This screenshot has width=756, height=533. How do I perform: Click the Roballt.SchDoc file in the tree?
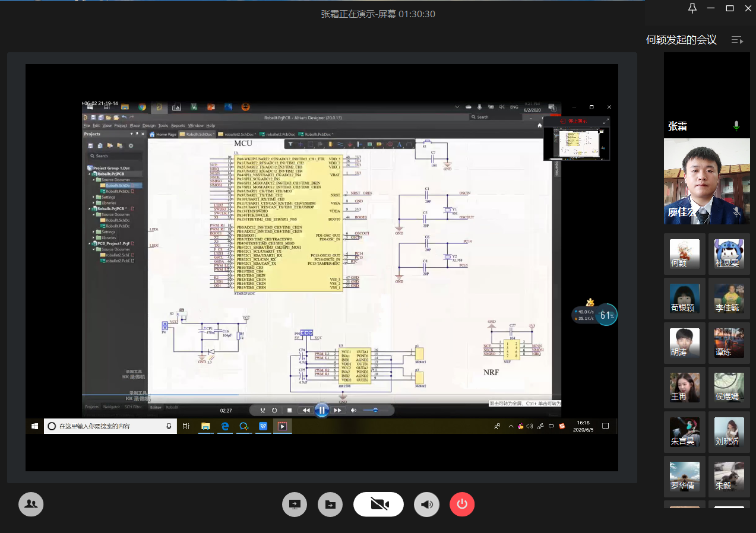[117, 185]
